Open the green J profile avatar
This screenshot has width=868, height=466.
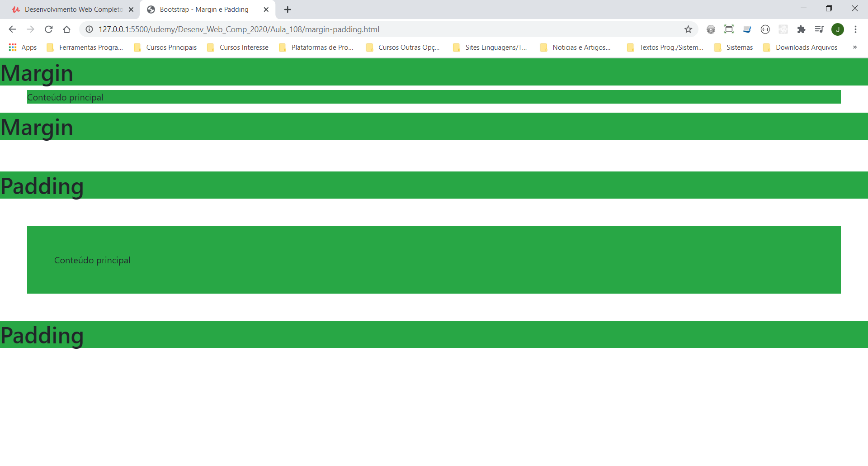point(838,29)
